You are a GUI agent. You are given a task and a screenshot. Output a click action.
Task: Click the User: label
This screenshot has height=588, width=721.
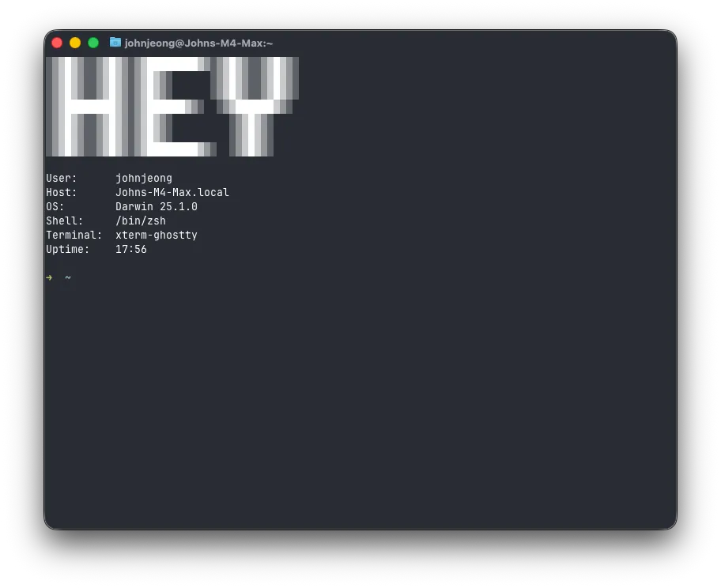pos(62,179)
